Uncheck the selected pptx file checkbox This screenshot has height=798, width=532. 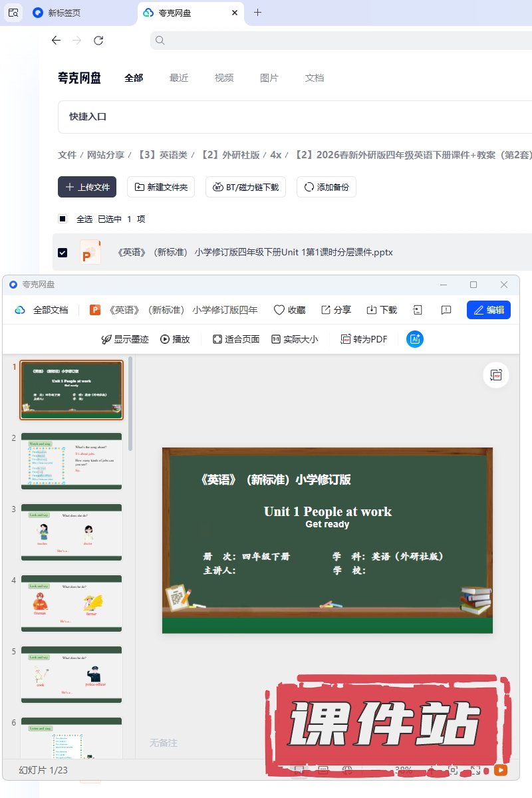(x=63, y=253)
